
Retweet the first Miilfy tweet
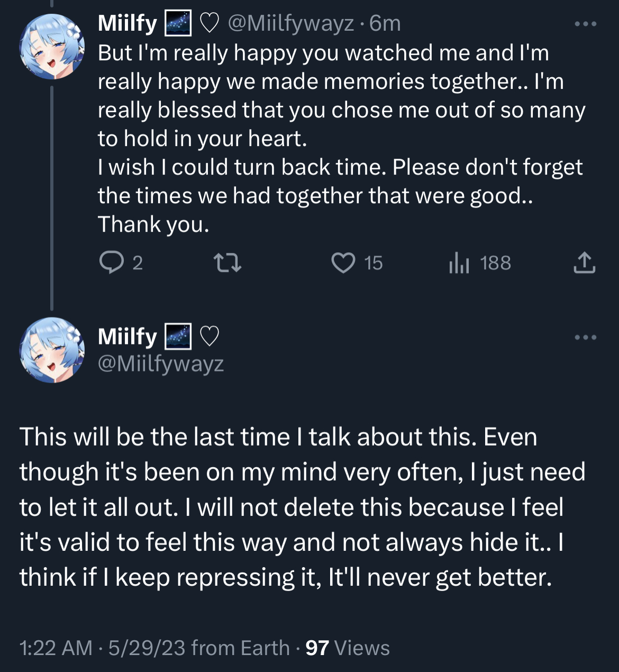pos(227,262)
